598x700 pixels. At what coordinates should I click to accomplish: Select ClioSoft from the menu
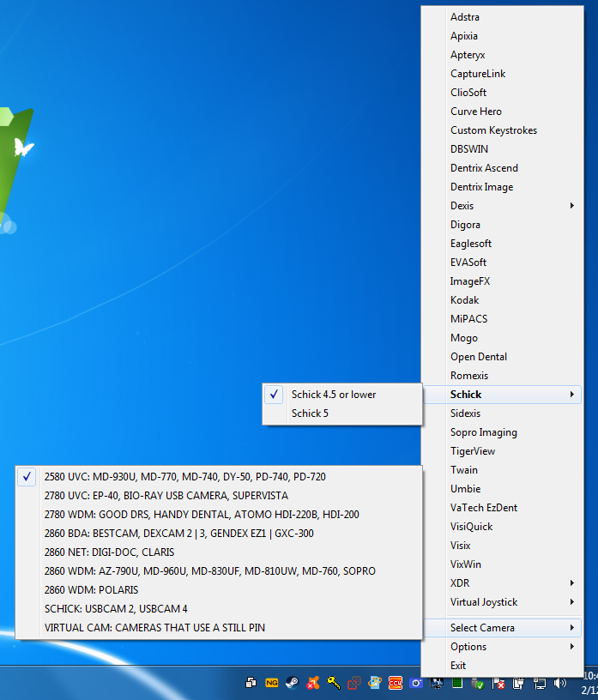[x=503, y=93]
